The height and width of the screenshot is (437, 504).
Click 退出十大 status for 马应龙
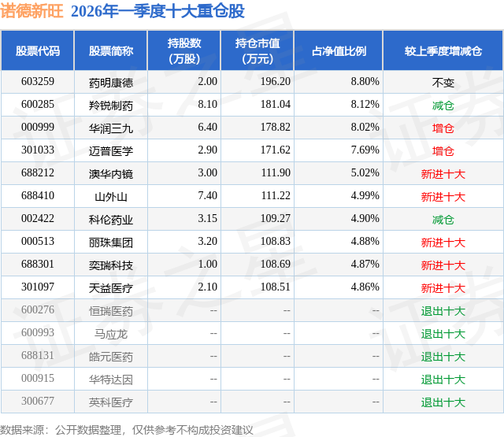443,334
